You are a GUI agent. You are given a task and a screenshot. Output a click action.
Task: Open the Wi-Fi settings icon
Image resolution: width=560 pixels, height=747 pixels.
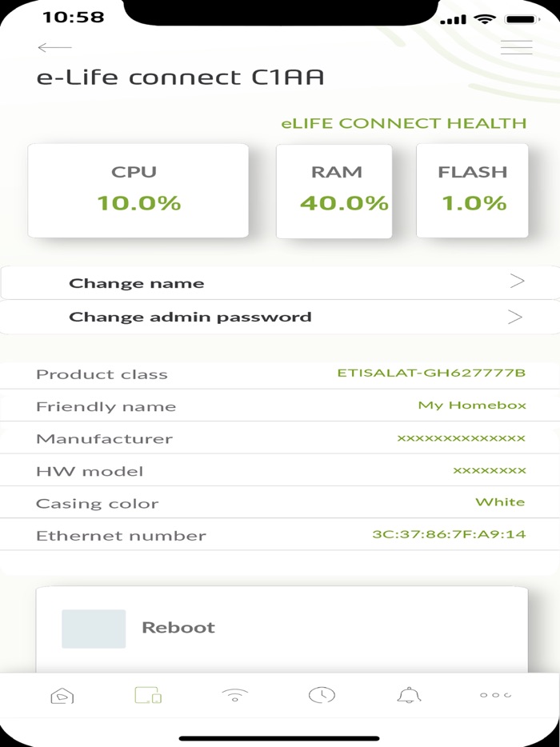[x=233, y=695]
